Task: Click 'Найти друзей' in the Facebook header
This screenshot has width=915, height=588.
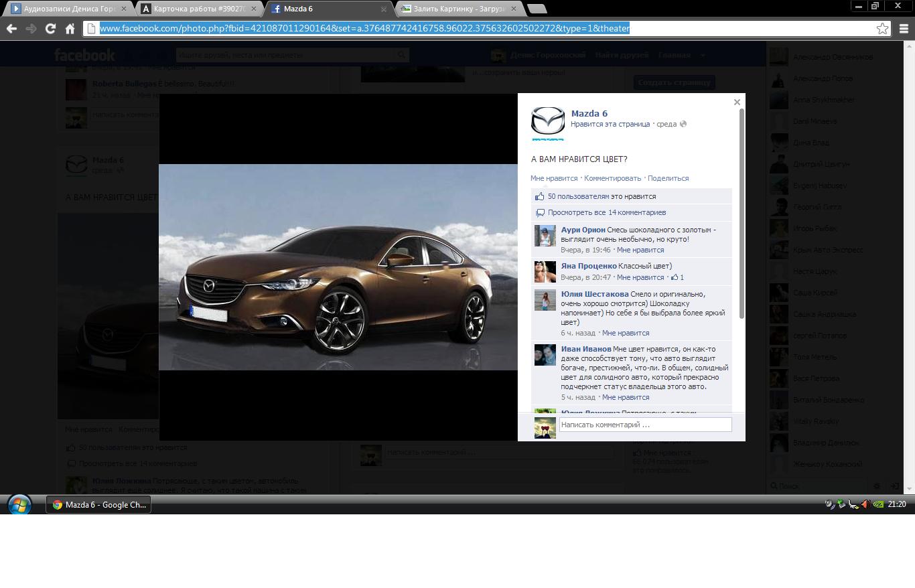Action: pyautogui.click(x=622, y=55)
